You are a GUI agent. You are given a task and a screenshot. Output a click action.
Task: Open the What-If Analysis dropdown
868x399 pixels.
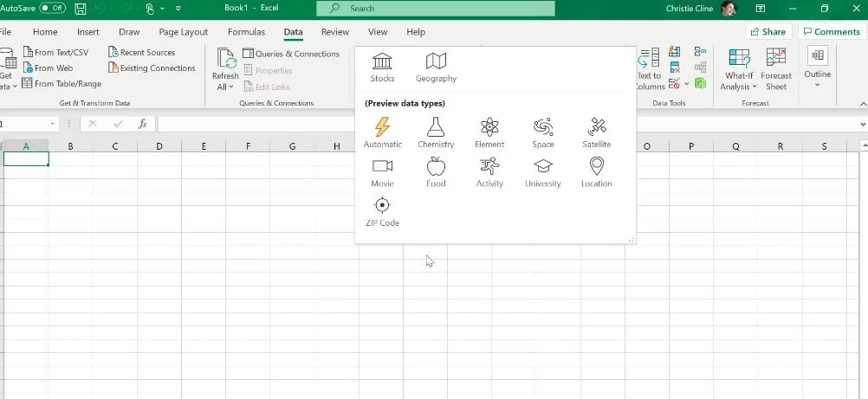point(739,87)
